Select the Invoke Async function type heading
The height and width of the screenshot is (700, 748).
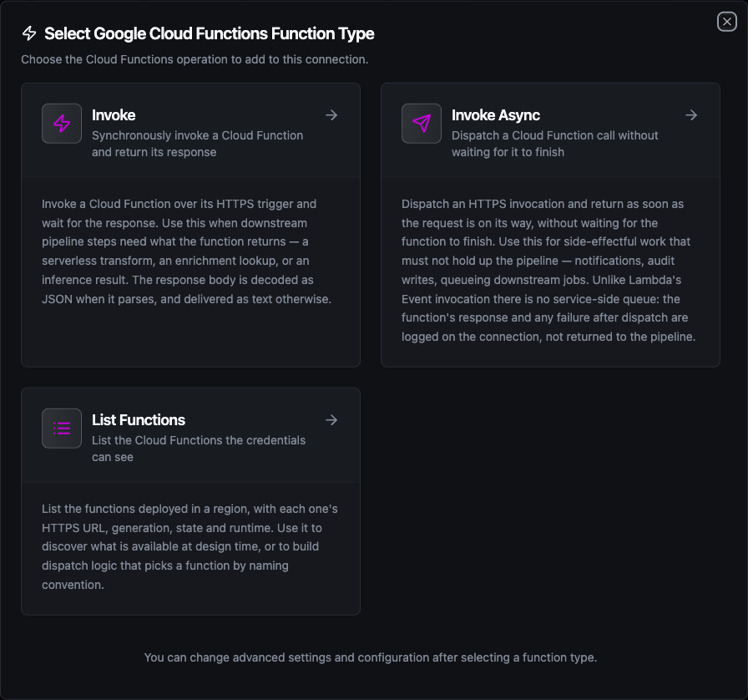point(496,115)
